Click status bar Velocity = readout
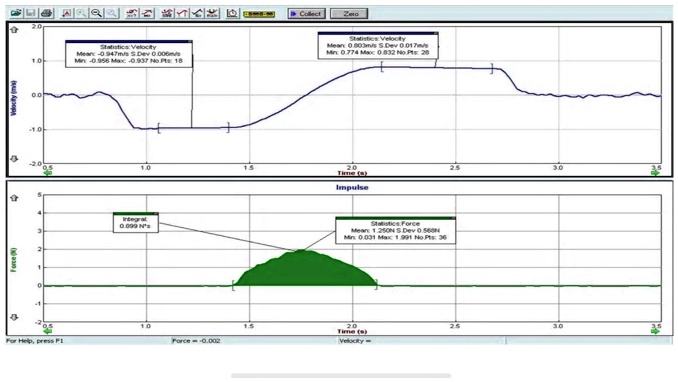Screen dimensions: 678x382 [355, 341]
